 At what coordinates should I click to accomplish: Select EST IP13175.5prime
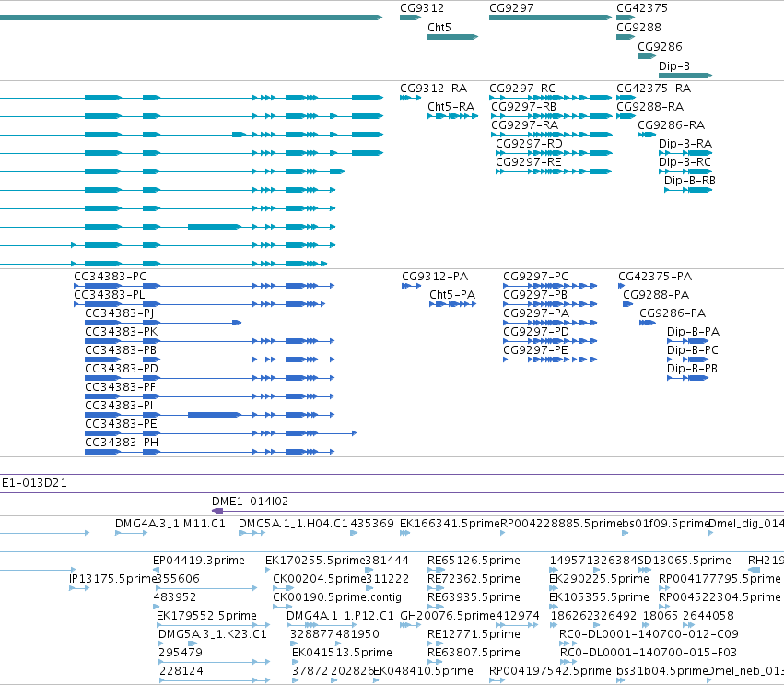(x=113, y=579)
